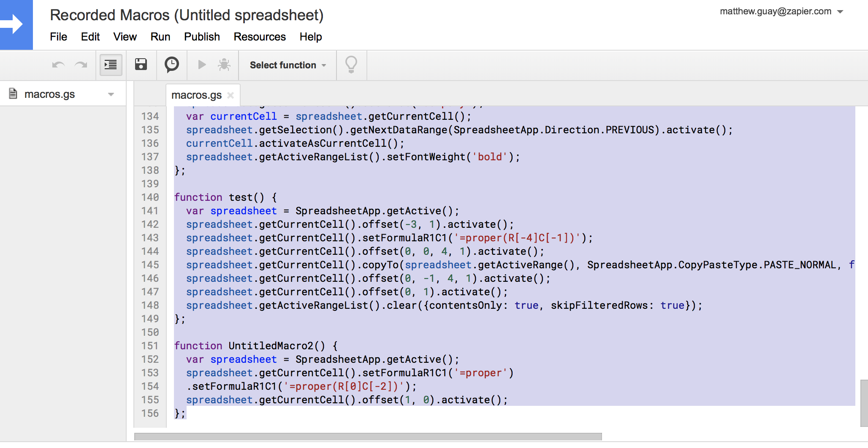Click the project title Recorded Macros
The height and width of the screenshot is (448, 868).
[187, 15]
